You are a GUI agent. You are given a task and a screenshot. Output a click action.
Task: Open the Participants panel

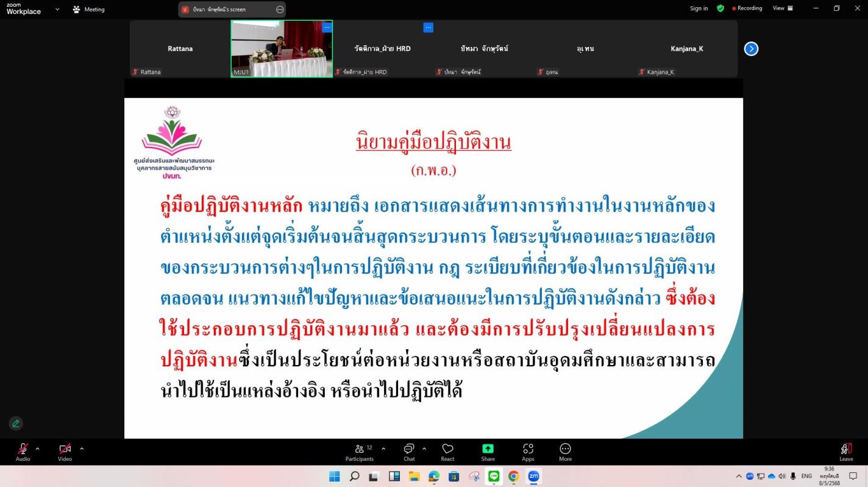(360, 452)
